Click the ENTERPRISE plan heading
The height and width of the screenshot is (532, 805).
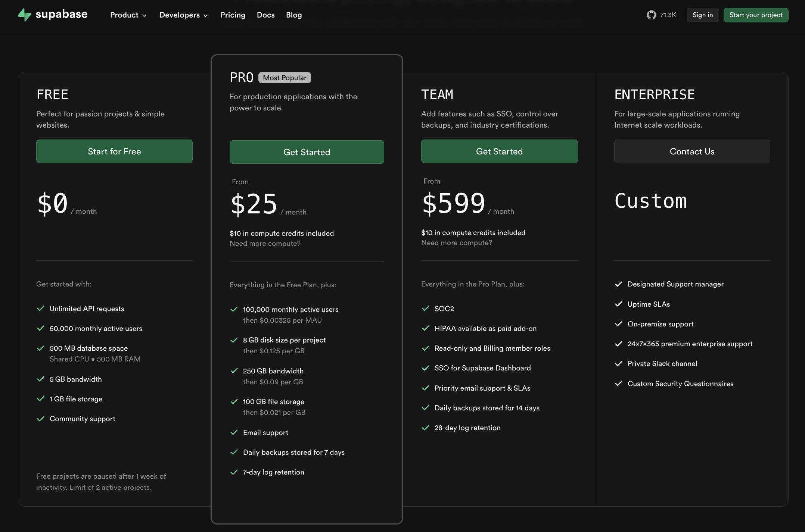(655, 94)
